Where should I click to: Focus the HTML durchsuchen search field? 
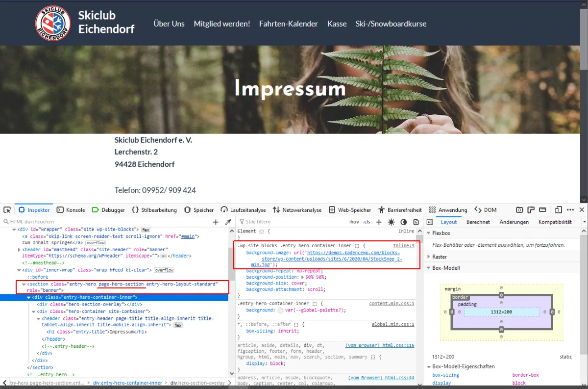(105, 222)
